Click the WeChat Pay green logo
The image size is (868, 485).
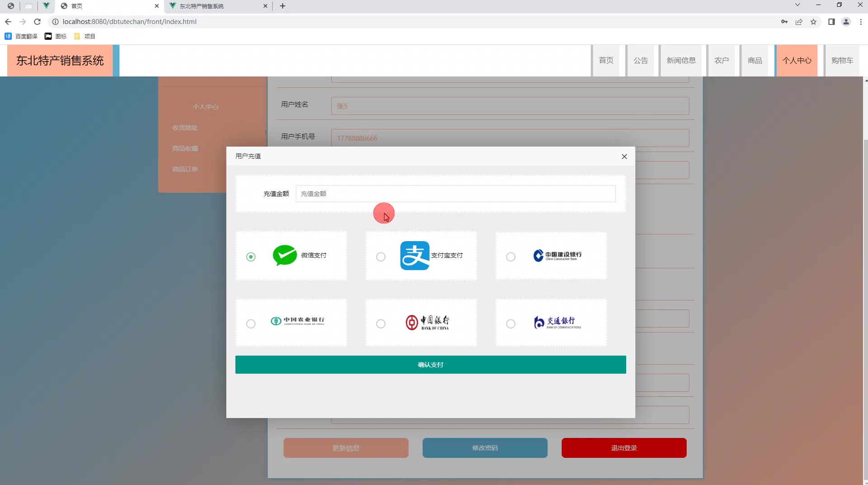[x=285, y=255]
